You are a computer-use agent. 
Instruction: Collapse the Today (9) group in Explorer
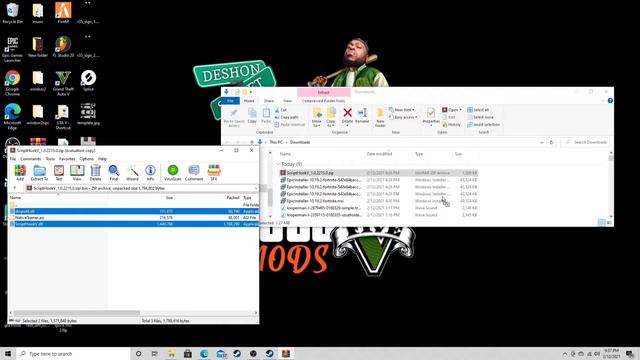pos(278,164)
